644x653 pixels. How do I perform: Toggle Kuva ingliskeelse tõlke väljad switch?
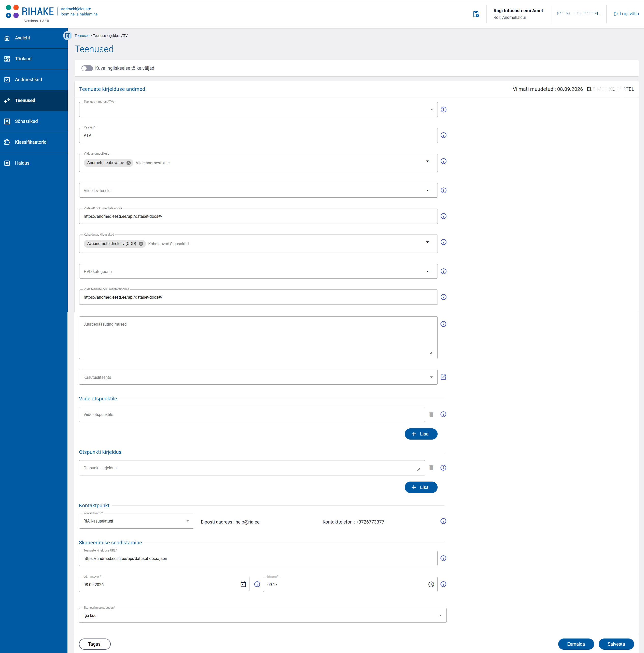coord(87,68)
